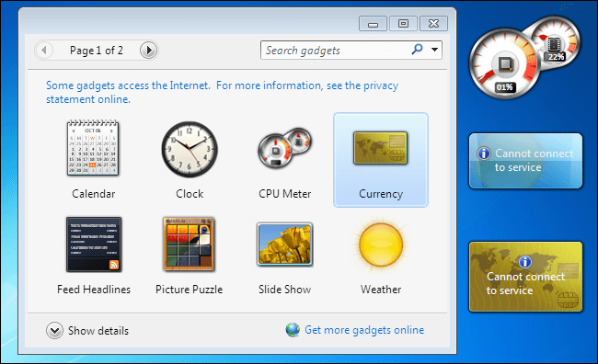The height and width of the screenshot is (364, 598).
Task: Select the Calendar gadget icon
Action: [x=93, y=148]
